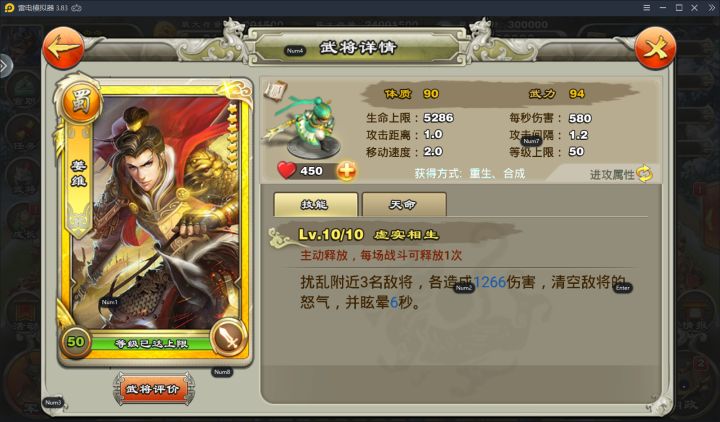This screenshot has height=422, width=720.
Task: Expand the emulator side panel arrow
Action: 5,66
